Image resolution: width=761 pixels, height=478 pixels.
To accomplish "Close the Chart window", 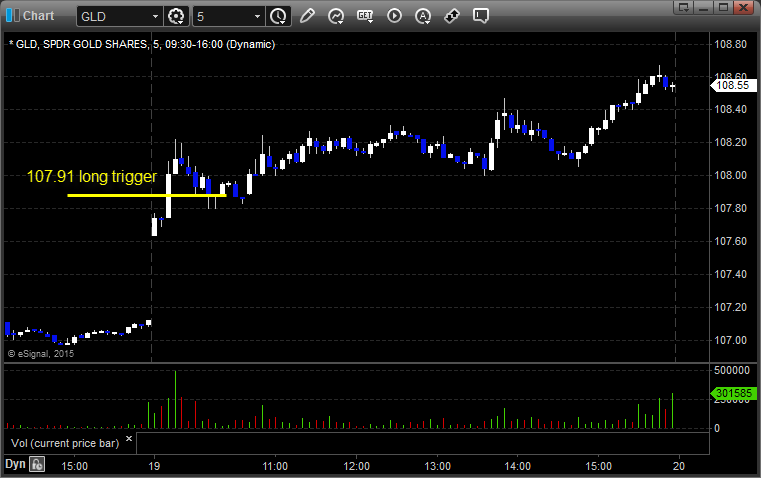I will coord(743,7).
